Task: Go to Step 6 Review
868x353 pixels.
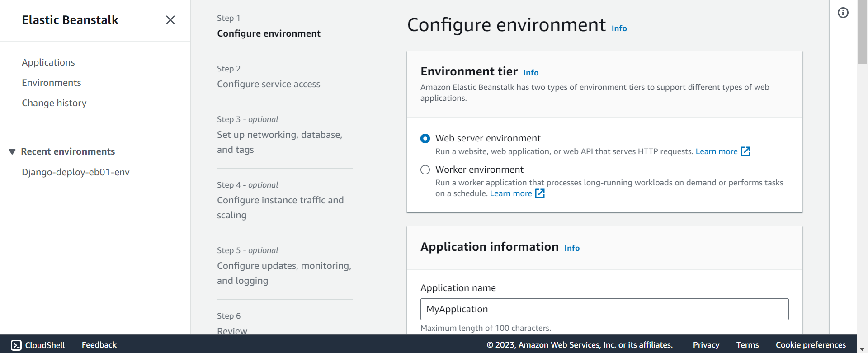Action: click(x=232, y=331)
